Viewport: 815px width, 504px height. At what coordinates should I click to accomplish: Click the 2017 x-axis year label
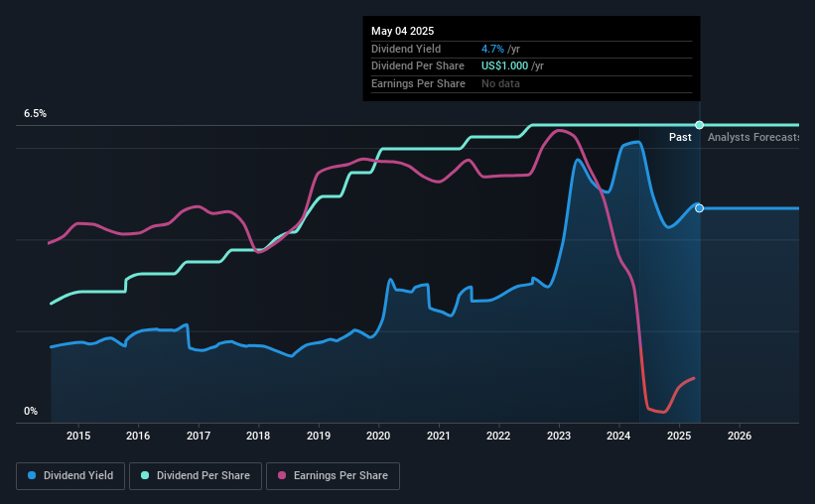click(199, 436)
